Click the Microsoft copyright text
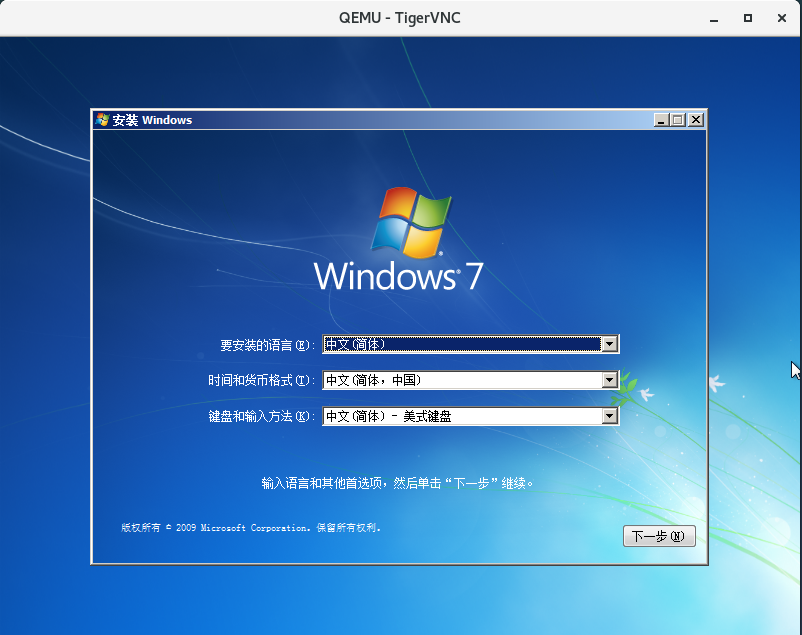 coord(251,528)
